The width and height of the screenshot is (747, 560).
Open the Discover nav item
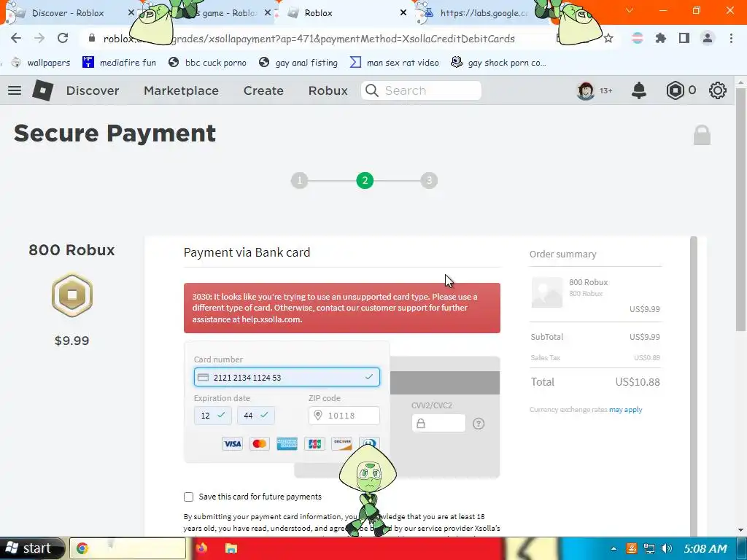93,90
